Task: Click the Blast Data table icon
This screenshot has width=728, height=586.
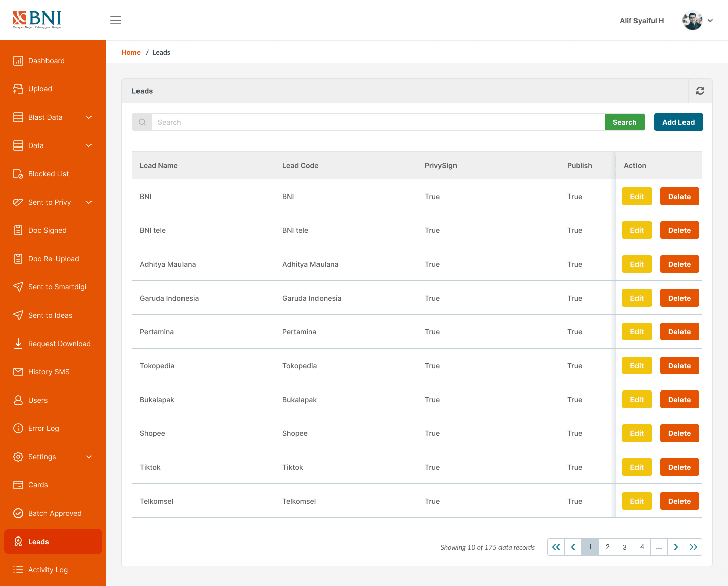Action: [18, 117]
